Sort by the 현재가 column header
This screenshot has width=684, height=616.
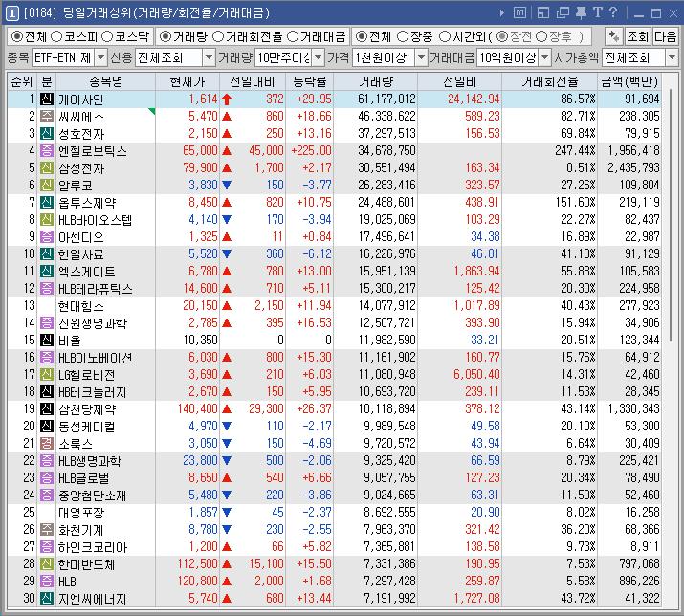click(x=188, y=81)
